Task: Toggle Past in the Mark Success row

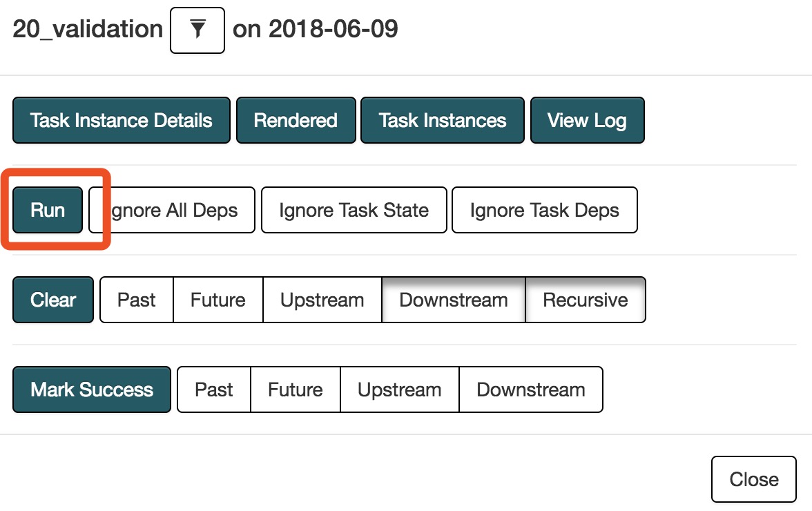Action: point(214,389)
